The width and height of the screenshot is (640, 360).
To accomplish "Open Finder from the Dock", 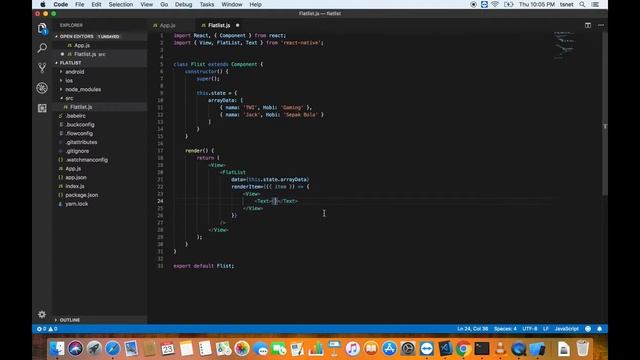I will pyautogui.click(x=57, y=349).
